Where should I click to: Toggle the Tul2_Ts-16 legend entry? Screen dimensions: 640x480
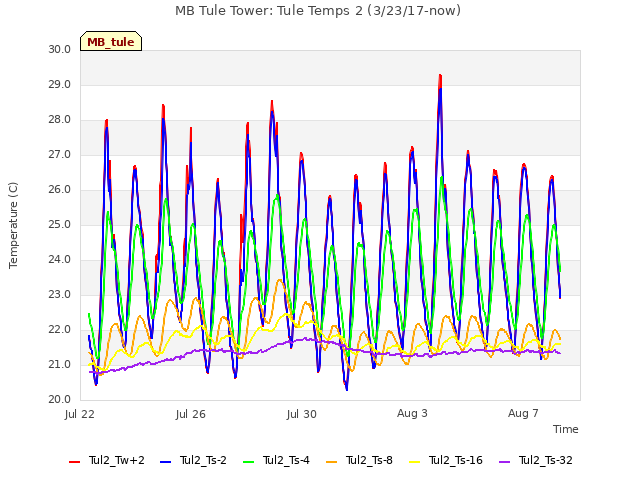tap(446, 460)
